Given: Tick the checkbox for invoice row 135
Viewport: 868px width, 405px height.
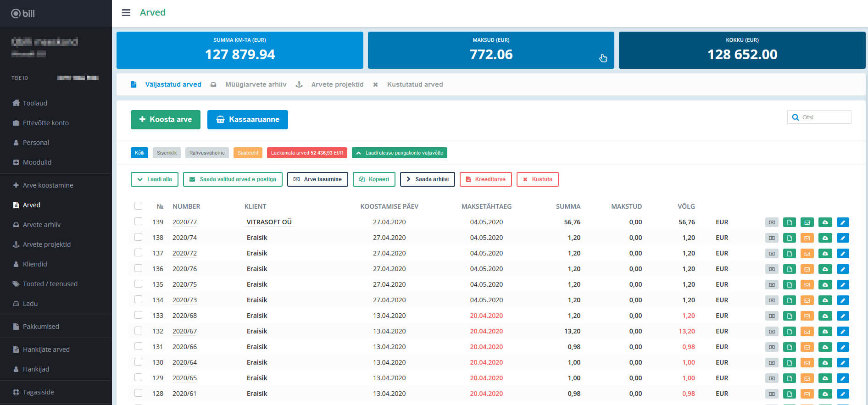Looking at the screenshot, I should click(x=138, y=284).
